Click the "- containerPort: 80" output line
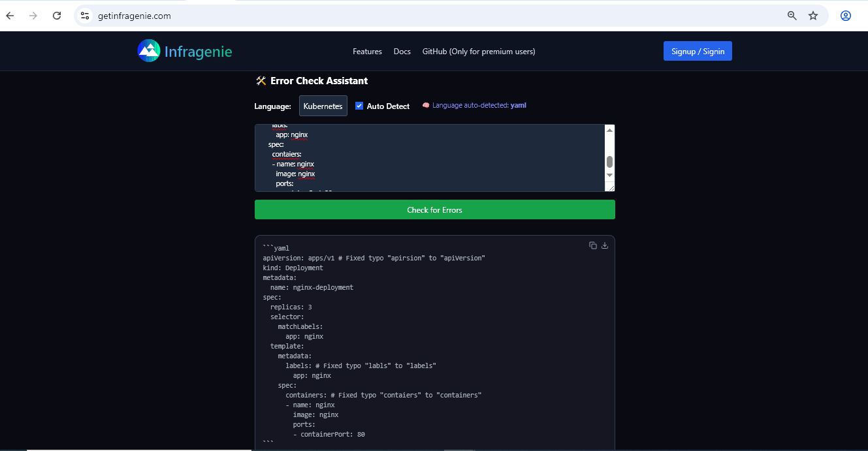Screen dimensions: 868x451 [329, 434]
